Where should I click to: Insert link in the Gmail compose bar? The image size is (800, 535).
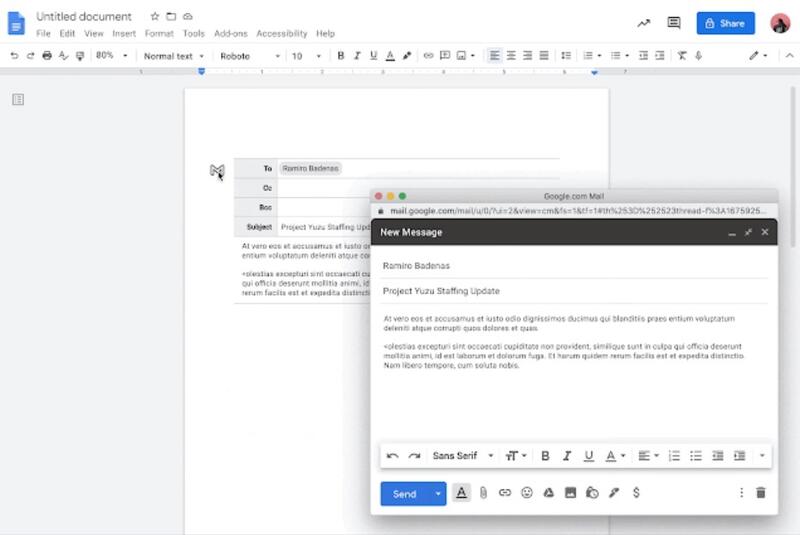505,493
